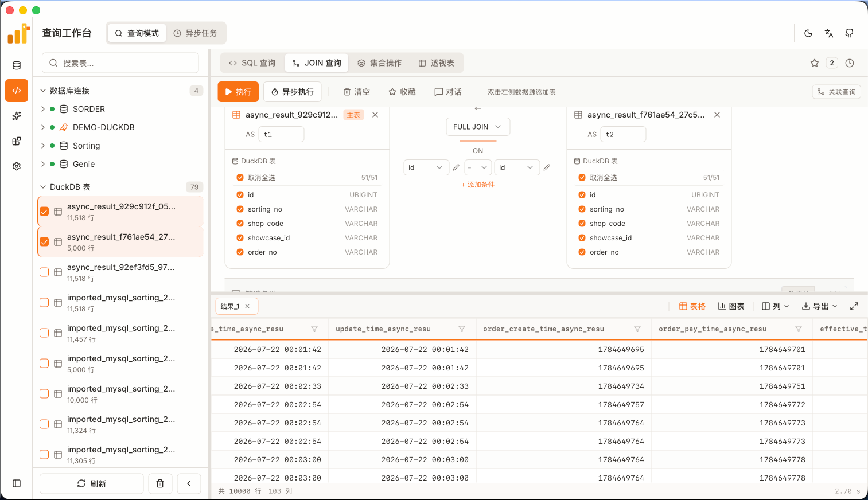The width and height of the screenshot is (868, 500).
Task: Check async_result_92ef3fd5_97 table checkbox
Action: tap(44, 272)
